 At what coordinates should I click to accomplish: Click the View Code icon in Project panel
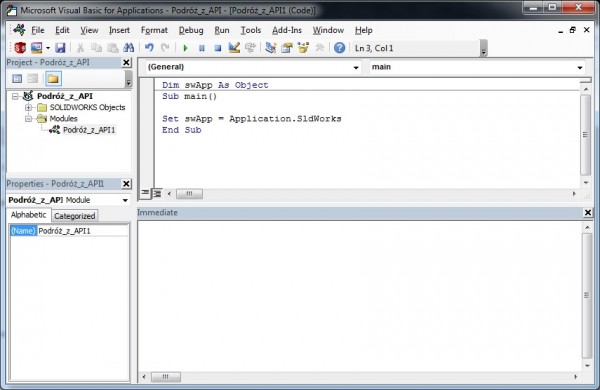click(17, 79)
